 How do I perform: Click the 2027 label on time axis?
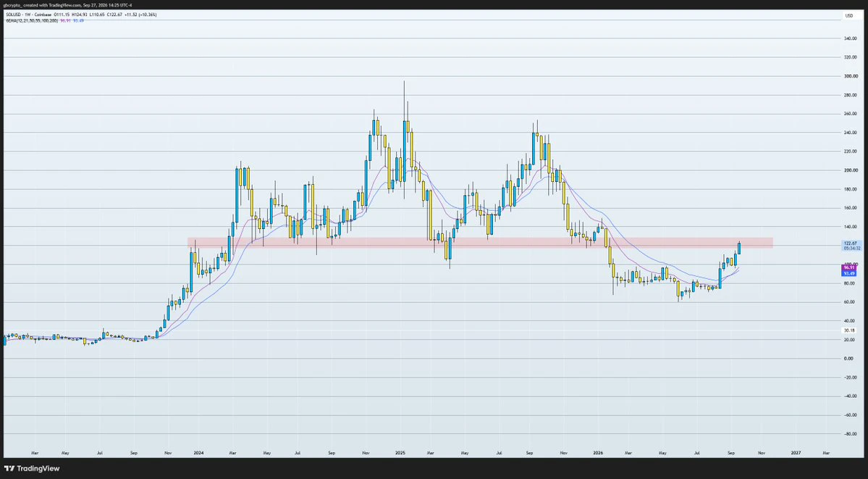795,452
